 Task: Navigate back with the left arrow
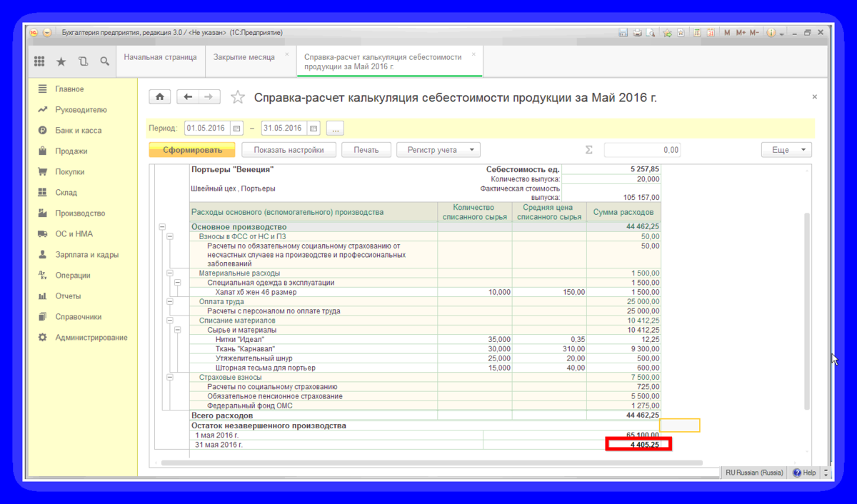click(188, 97)
